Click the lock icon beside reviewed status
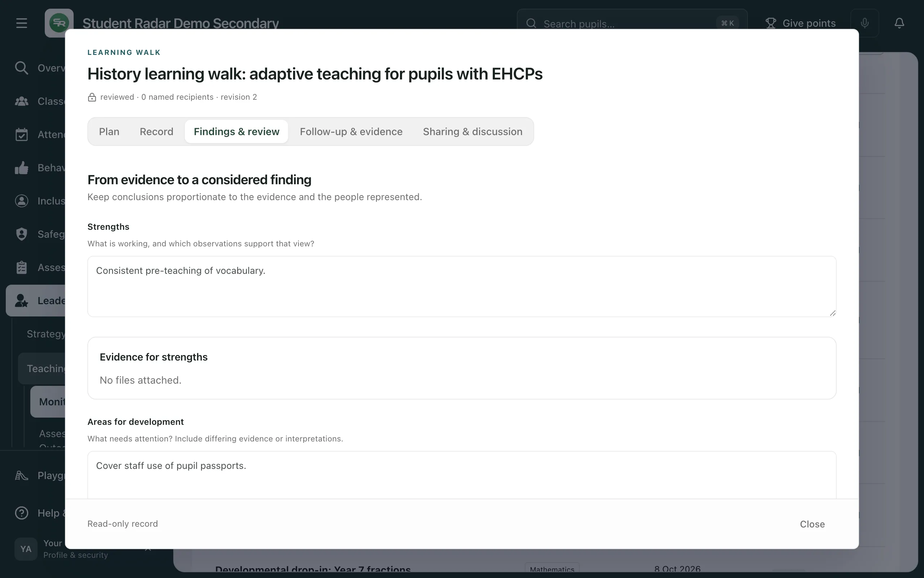Screen dimensions: 924x578 point(92,97)
